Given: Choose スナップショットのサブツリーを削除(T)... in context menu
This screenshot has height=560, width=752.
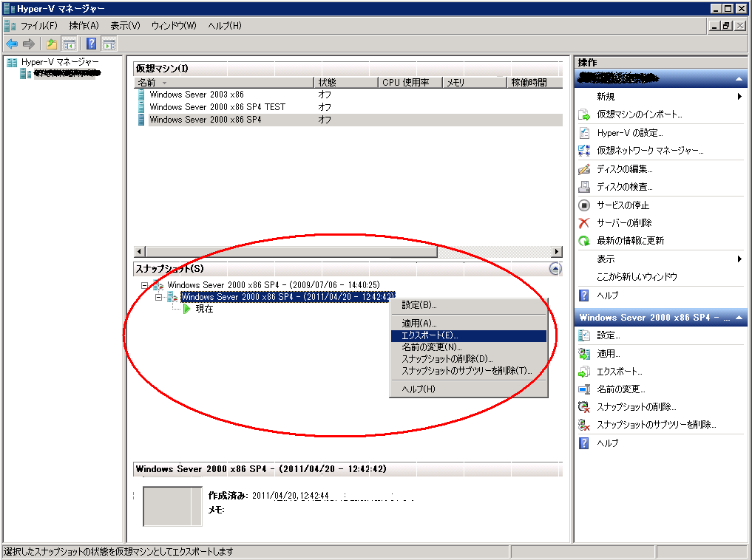Looking at the screenshot, I should tap(469, 371).
